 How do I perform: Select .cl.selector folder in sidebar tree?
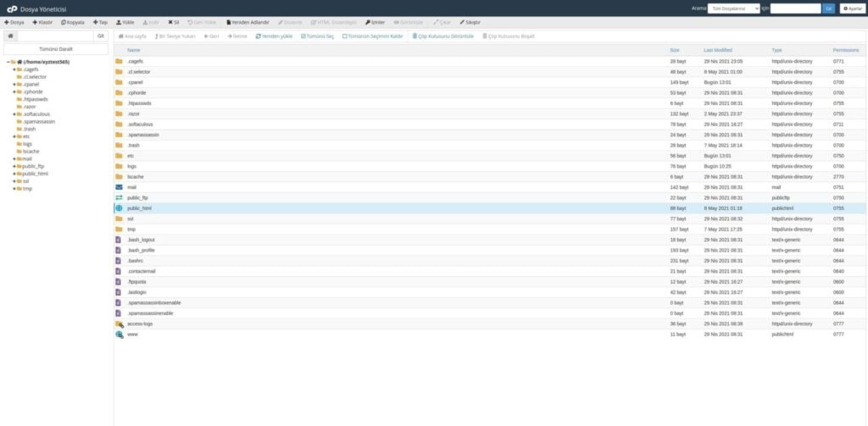35,77
